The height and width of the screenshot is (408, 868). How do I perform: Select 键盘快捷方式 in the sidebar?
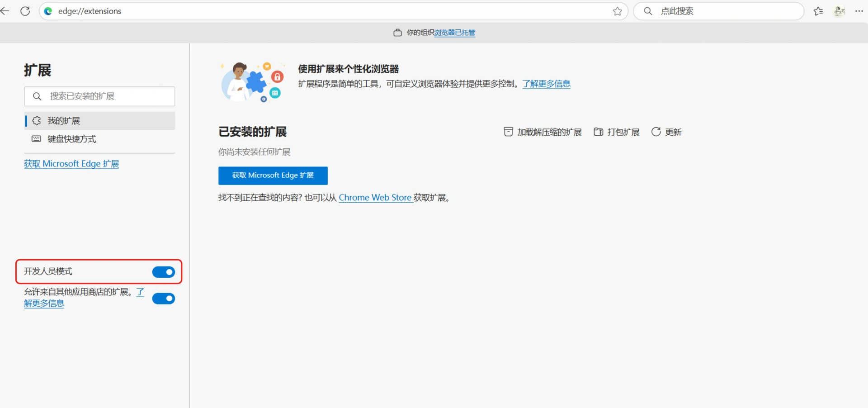click(99, 139)
